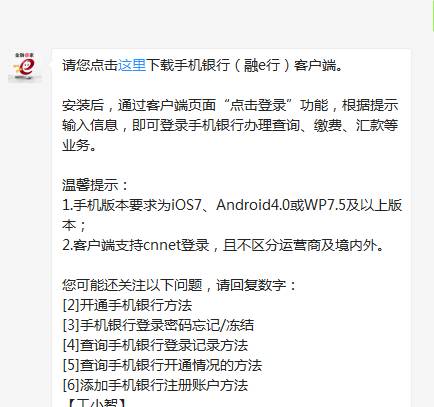This screenshot has height=407, width=434.
Task: Click the 【工小智】 signature text
Action: (x=96, y=403)
